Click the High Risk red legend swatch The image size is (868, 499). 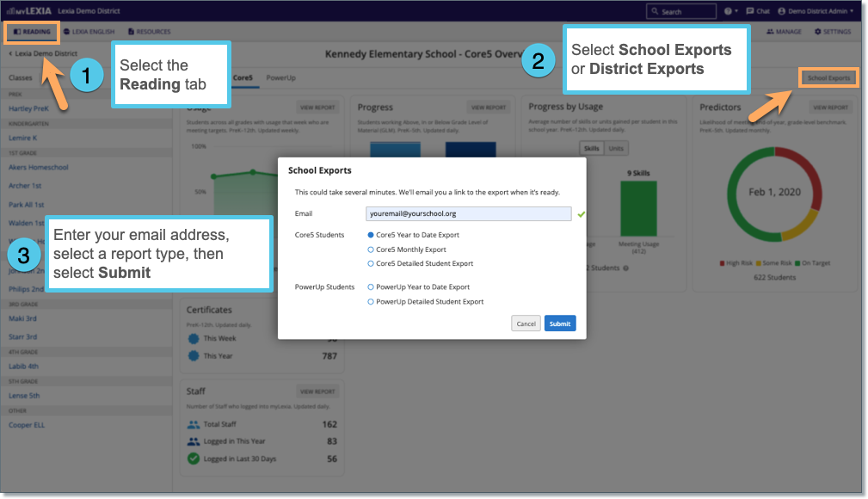point(722,263)
